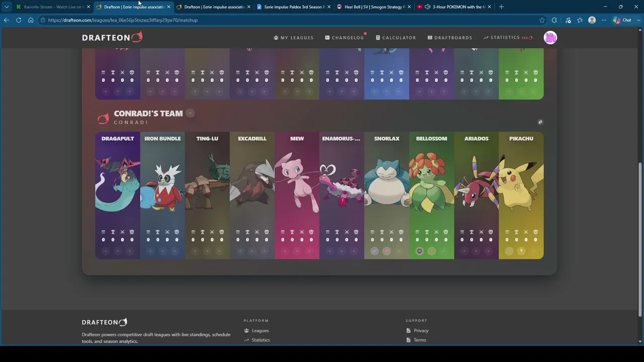Close the Eerie Impulse Paldex tab
Image resolution: width=644 pixels, height=362 pixels.
tap(329, 7)
